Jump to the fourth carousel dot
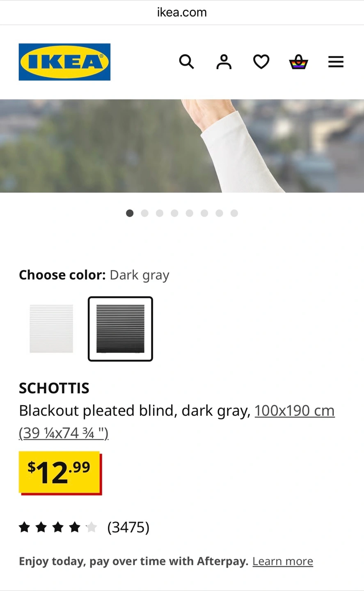The image size is (364, 591). click(174, 213)
